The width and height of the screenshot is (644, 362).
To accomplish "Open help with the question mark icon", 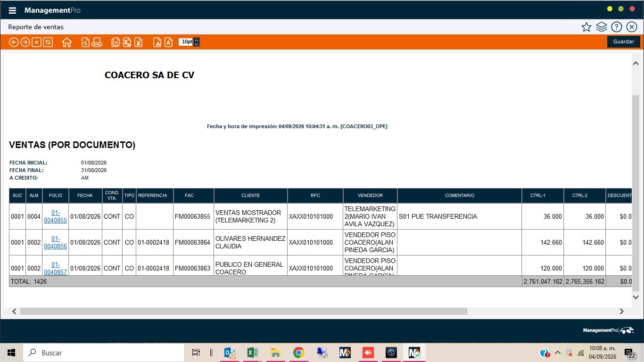I will (616, 27).
